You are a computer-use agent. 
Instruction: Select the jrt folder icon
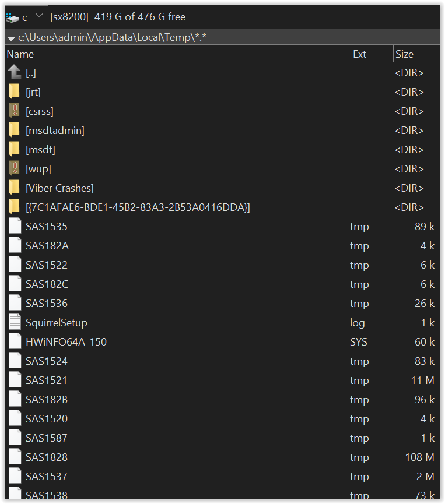click(x=15, y=92)
